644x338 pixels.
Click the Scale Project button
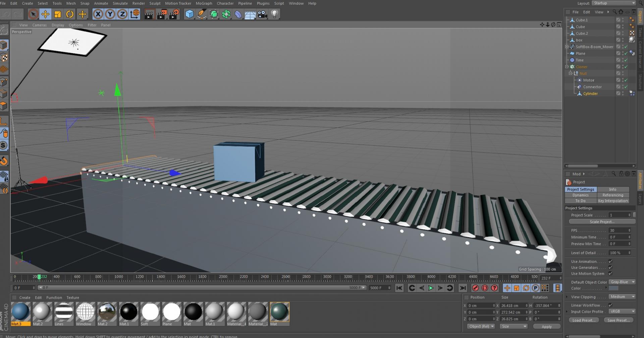(x=602, y=222)
